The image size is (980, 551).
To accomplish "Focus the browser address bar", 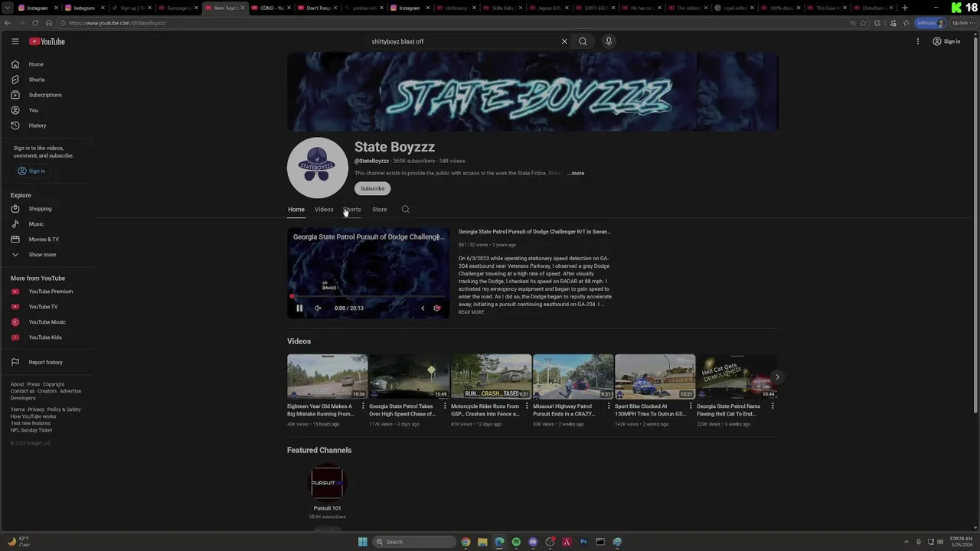I will 452,23.
